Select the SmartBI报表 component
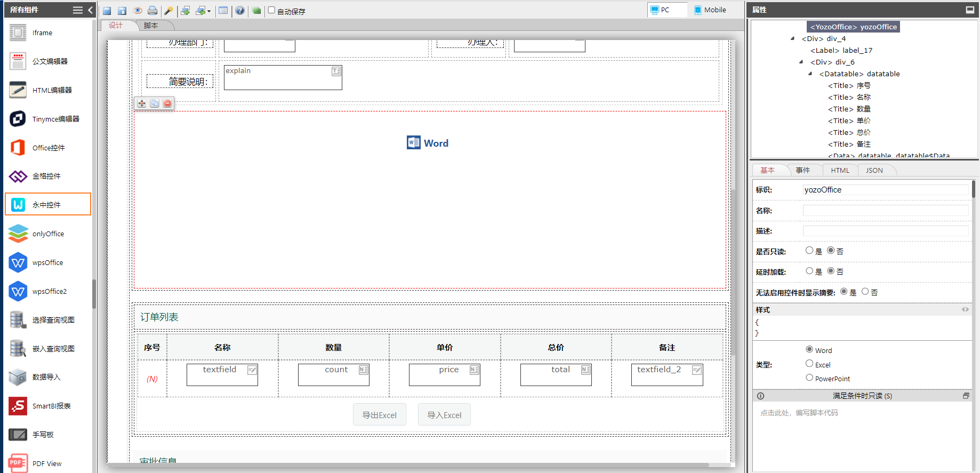This screenshot has height=473, width=980. click(48, 406)
